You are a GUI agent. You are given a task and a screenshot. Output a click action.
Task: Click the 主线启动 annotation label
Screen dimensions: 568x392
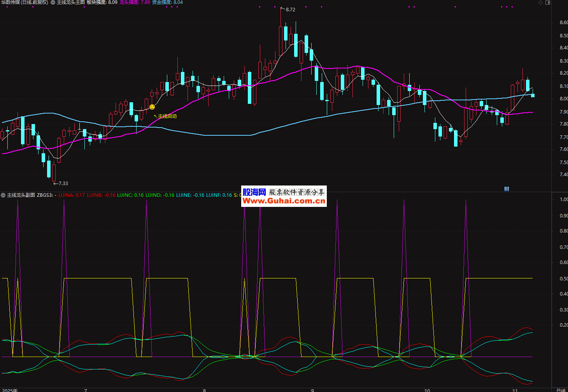[x=167, y=116]
